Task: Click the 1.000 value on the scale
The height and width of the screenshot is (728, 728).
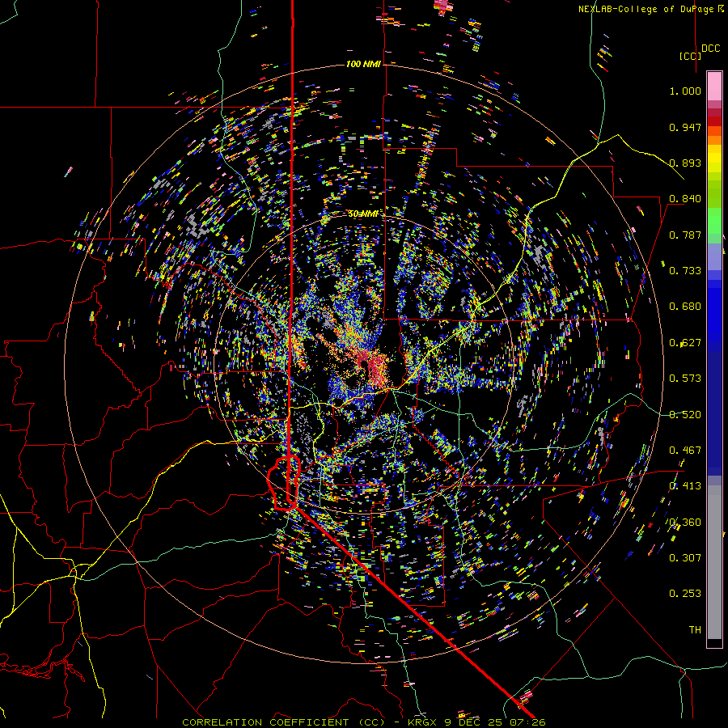Action: point(685,91)
